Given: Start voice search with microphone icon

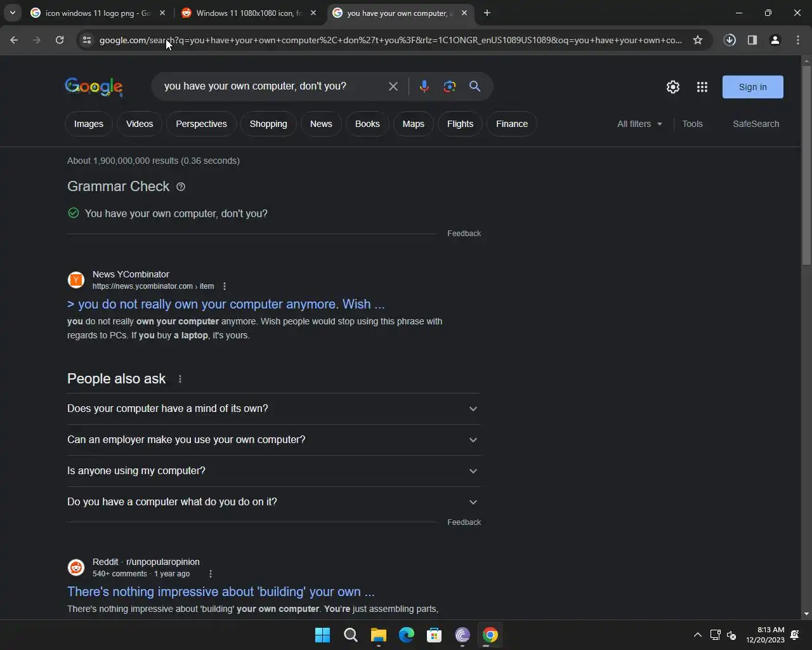Looking at the screenshot, I should (424, 86).
